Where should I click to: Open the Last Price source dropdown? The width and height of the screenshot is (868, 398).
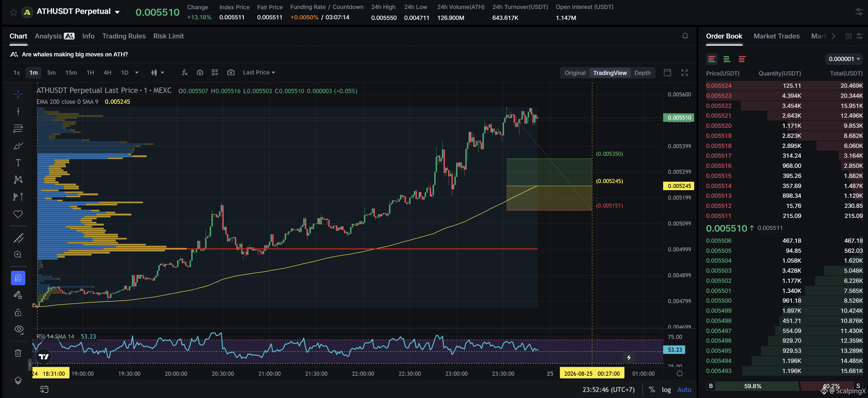coord(259,72)
